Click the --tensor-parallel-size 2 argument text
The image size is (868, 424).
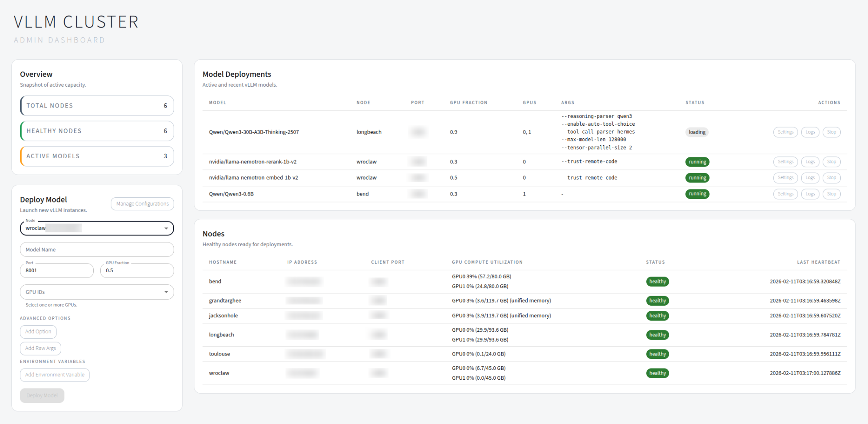coord(596,148)
